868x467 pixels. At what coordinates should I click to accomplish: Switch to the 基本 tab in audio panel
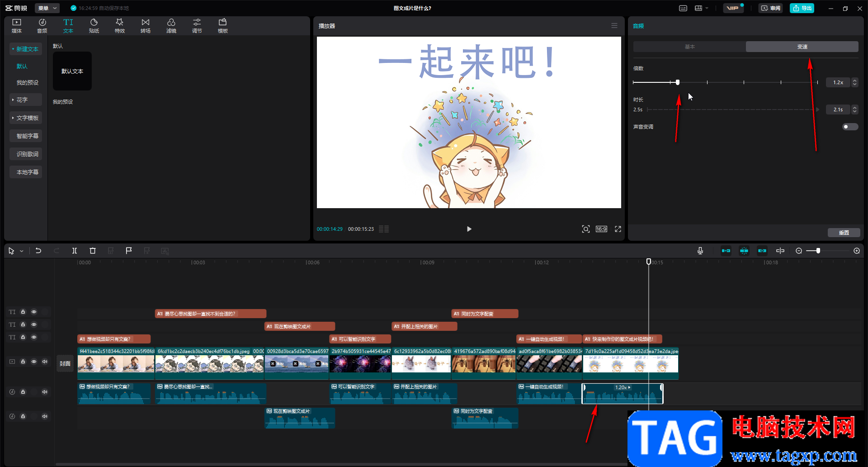pyautogui.click(x=690, y=47)
